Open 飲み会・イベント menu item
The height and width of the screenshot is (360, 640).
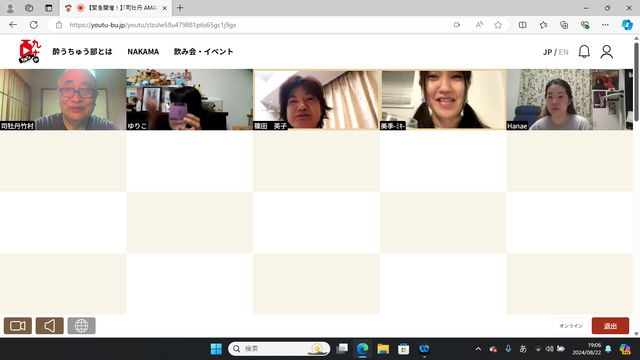pos(203,52)
